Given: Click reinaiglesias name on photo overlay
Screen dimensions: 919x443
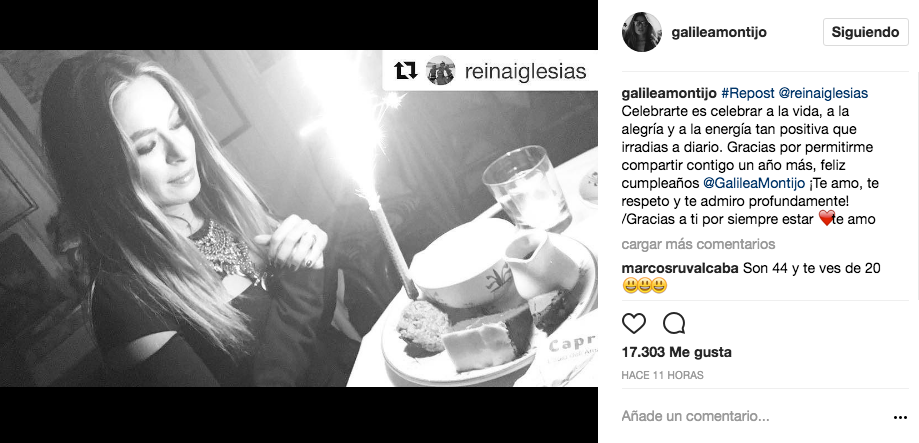Looking at the screenshot, I should (525, 71).
